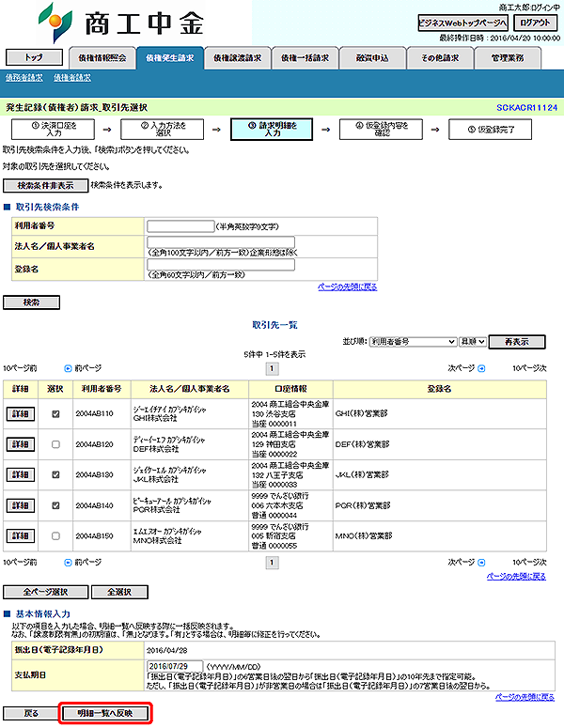Viewport: 564px width, 728px height.
Task: Click the 全選択 button
Action: tap(119, 592)
